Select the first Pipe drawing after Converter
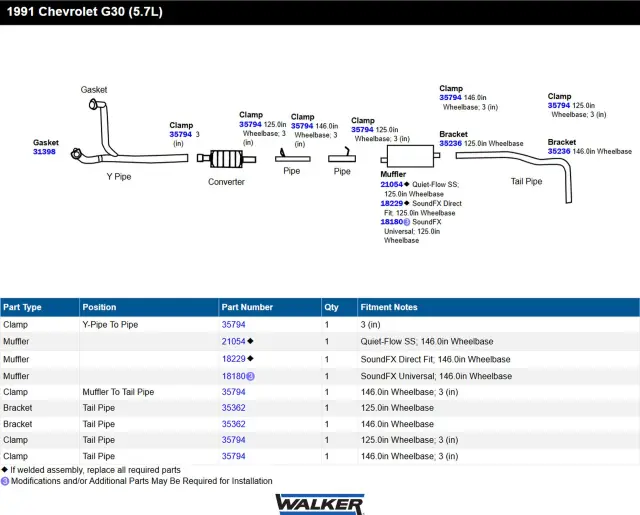Image resolution: width=640 pixels, height=515 pixels. 292,156
